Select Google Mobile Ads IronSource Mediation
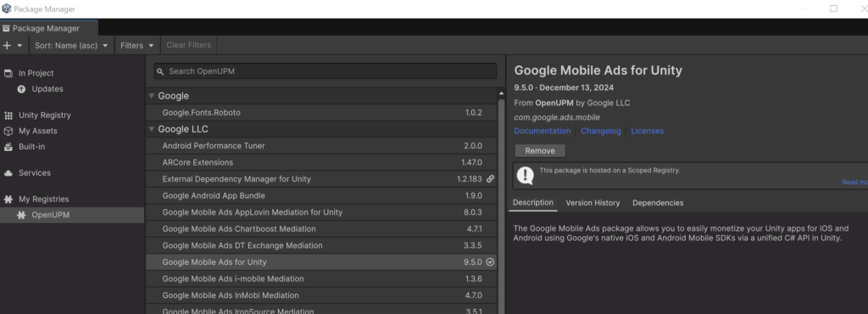Viewport: 868px width, 314px height. click(x=321, y=310)
